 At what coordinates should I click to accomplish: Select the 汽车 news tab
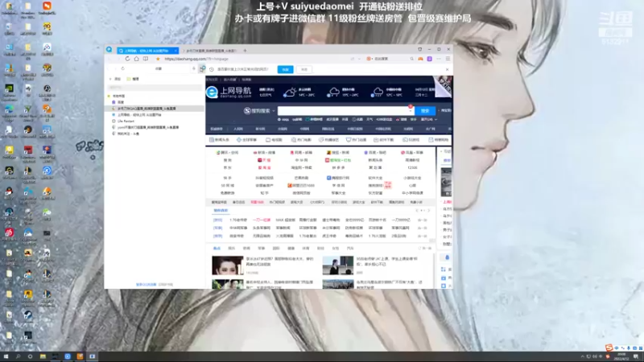click(x=350, y=249)
